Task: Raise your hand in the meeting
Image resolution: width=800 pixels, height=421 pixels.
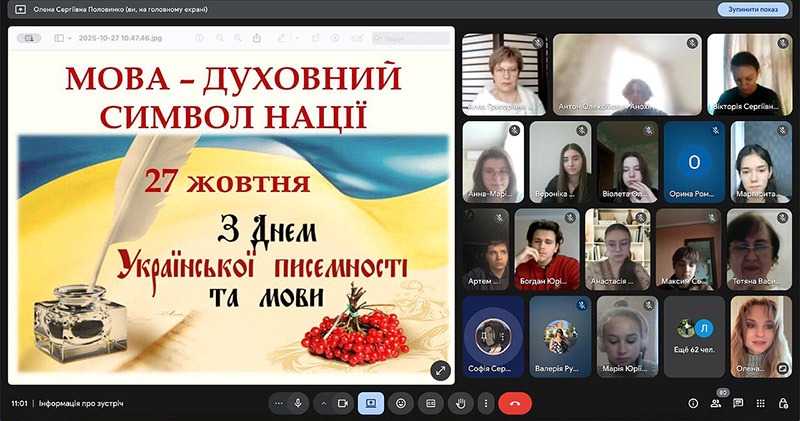Action: point(461,403)
